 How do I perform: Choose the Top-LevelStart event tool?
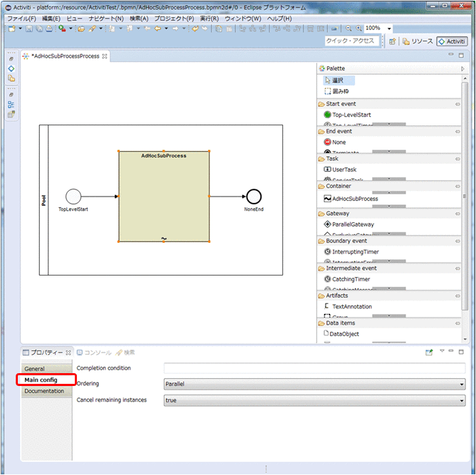point(351,115)
